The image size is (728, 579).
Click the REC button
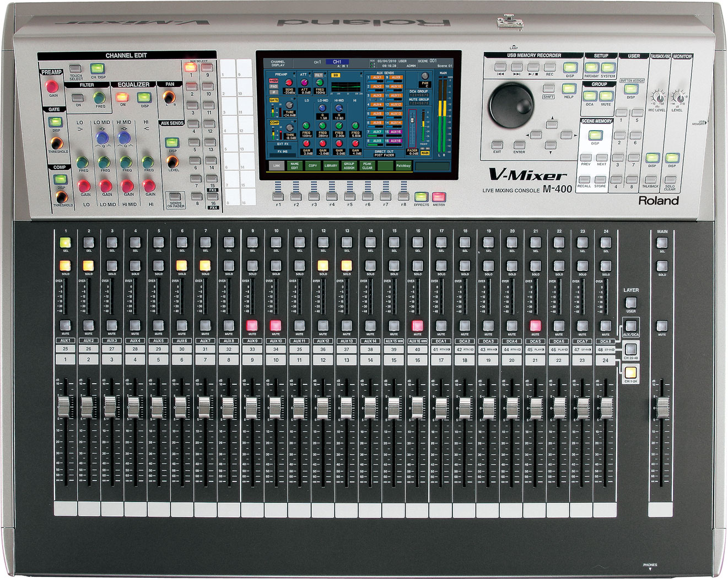tap(549, 67)
